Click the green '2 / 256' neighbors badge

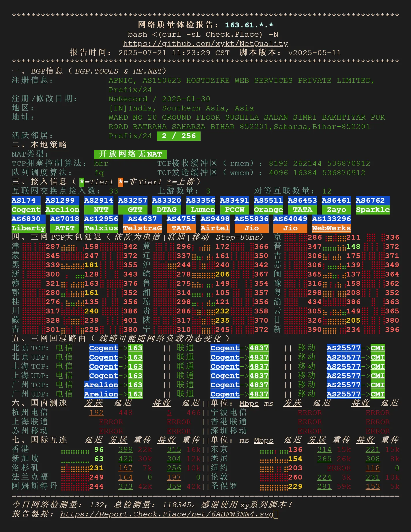179,136
